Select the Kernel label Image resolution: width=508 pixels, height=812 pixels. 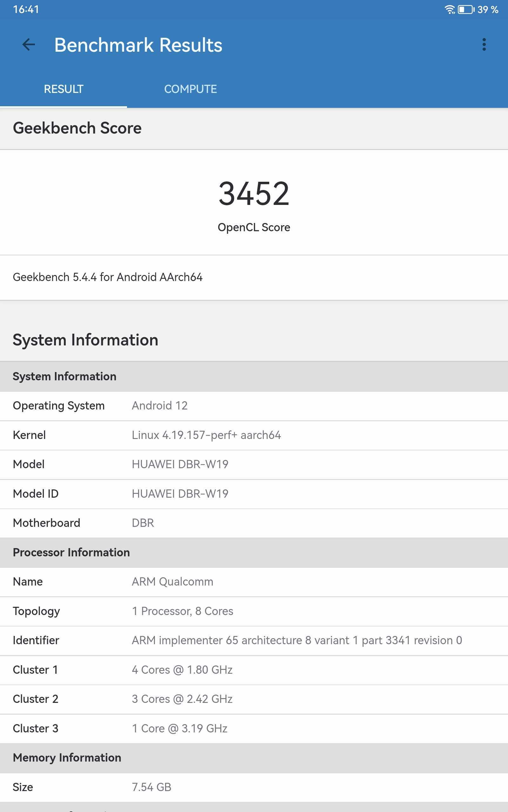click(x=29, y=435)
